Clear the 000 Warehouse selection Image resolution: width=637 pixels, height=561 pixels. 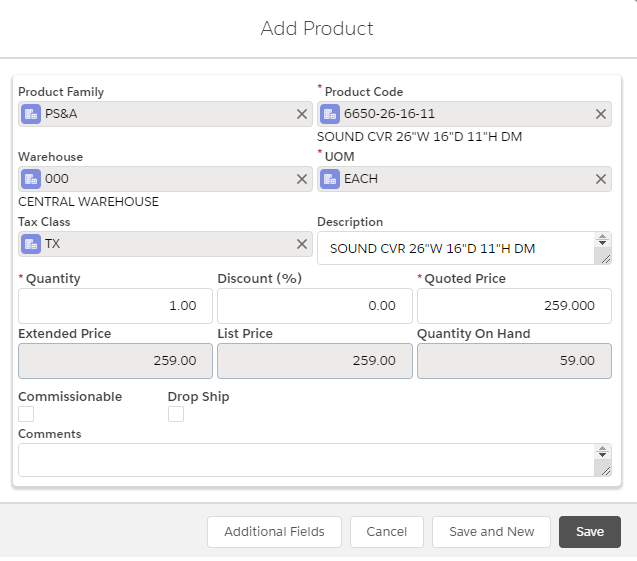tap(301, 179)
